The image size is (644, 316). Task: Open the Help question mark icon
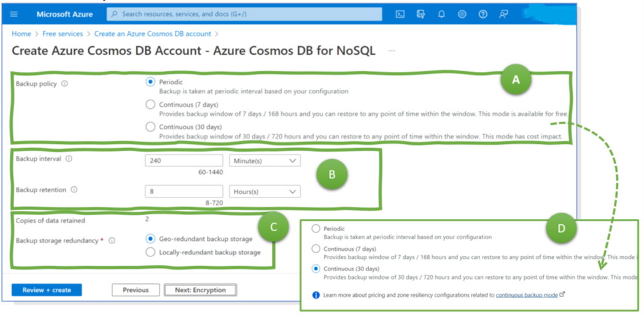click(483, 14)
